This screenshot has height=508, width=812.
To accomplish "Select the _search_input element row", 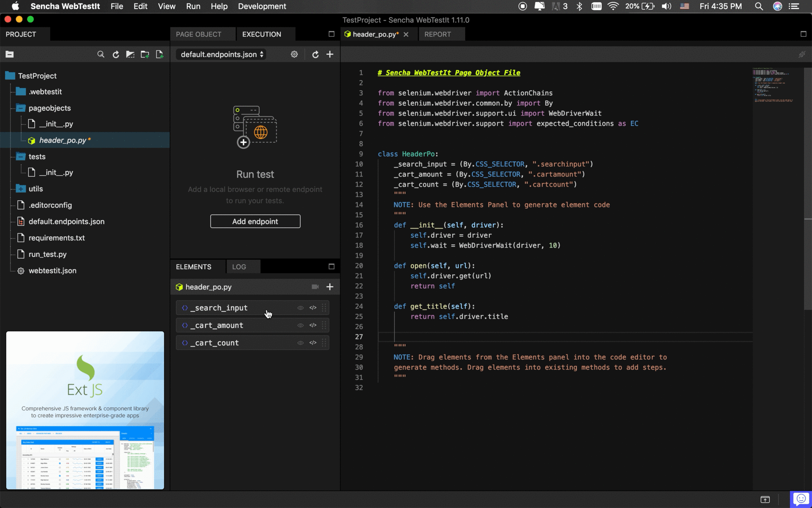I will (252, 308).
